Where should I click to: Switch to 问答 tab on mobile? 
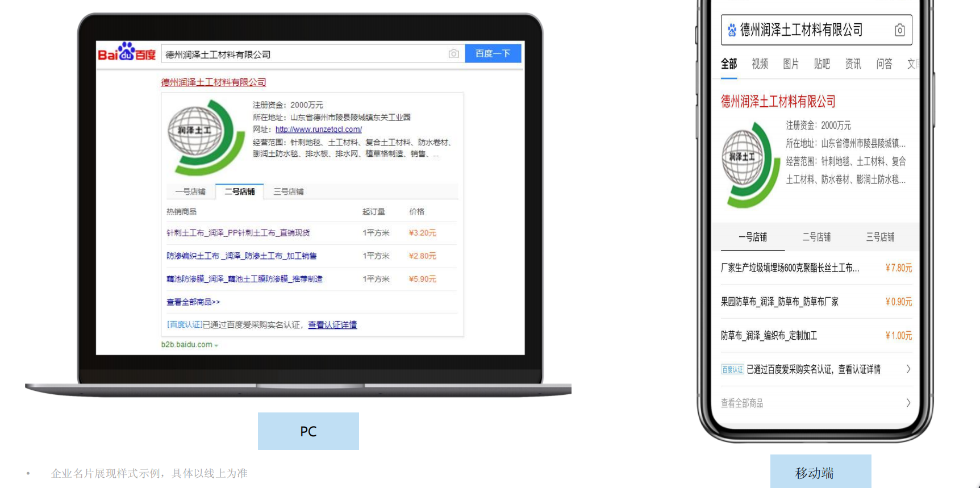pos(884,64)
